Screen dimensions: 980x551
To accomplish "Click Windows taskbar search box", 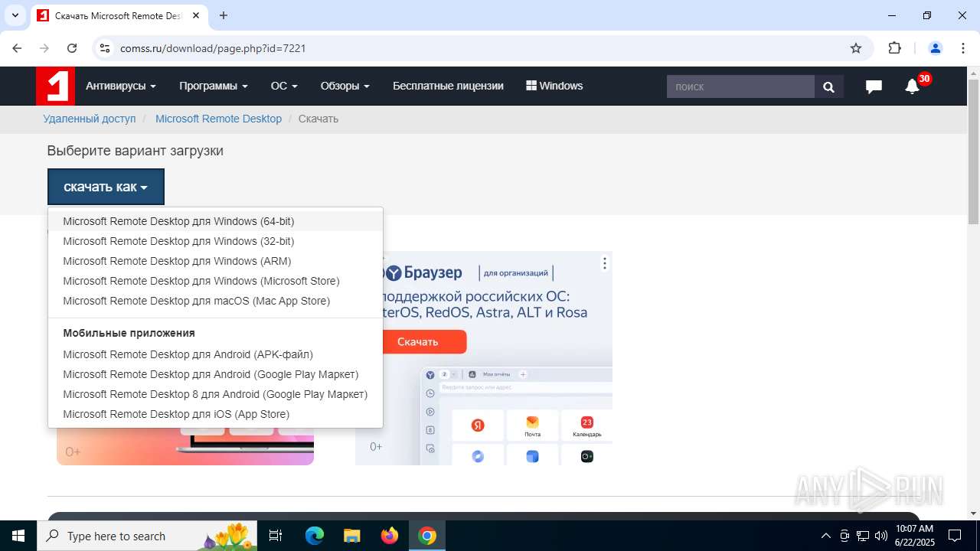I will click(x=149, y=536).
